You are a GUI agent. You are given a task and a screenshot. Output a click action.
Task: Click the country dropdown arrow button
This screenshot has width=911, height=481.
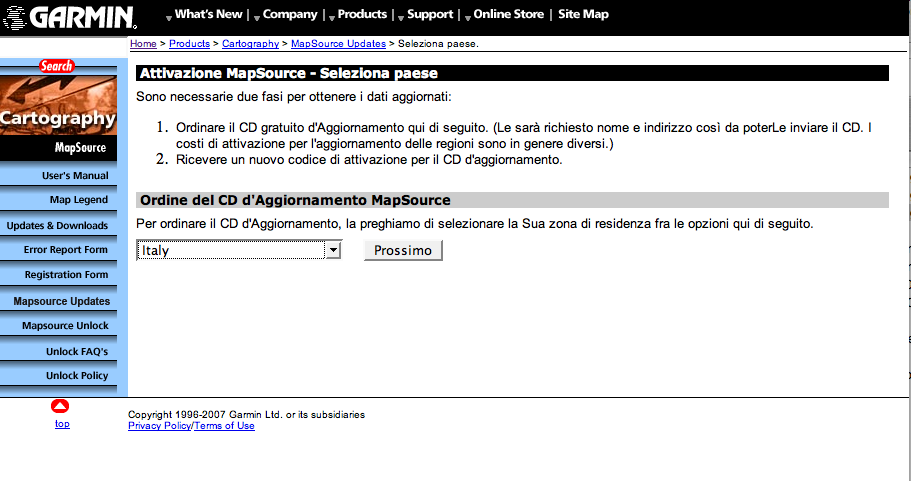(333, 250)
